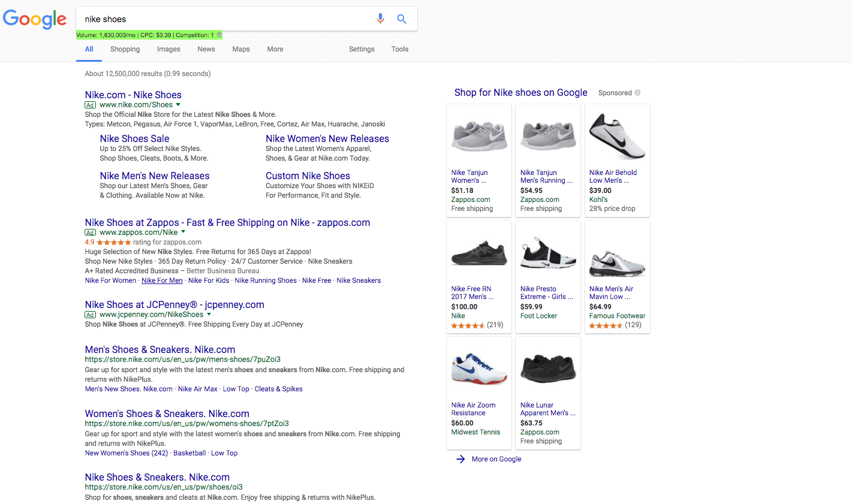Screen dimensions: 852x504
Task: Open the More search options menu
Action: (x=275, y=49)
